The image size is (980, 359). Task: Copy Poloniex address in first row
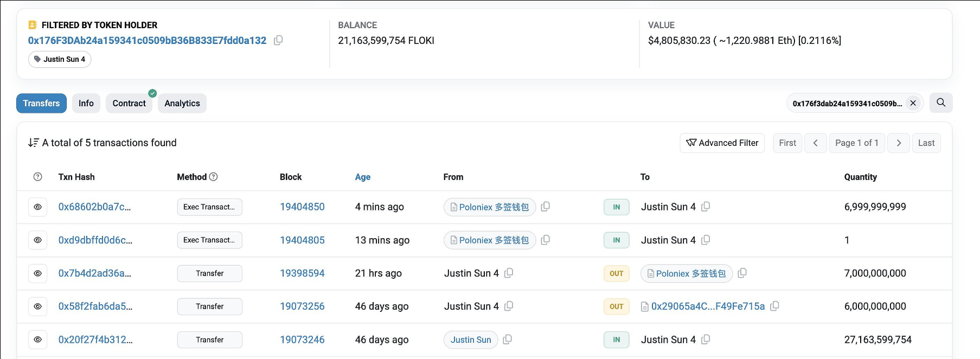click(x=546, y=207)
